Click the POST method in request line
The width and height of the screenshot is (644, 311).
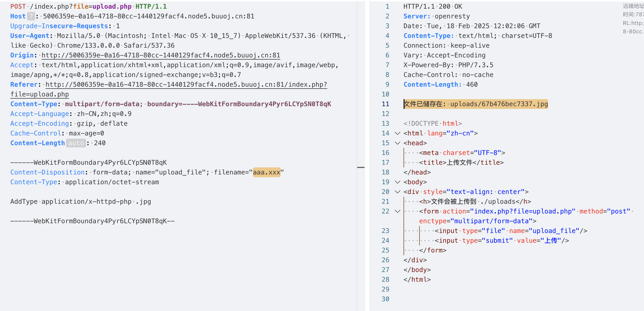coord(18,7)
